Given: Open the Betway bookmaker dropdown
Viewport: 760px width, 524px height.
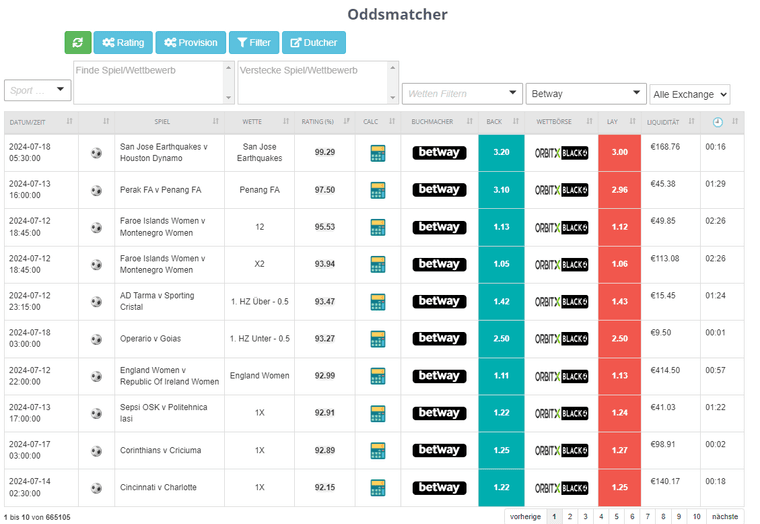Looking at the screenshot, I should tap(586, 94).
